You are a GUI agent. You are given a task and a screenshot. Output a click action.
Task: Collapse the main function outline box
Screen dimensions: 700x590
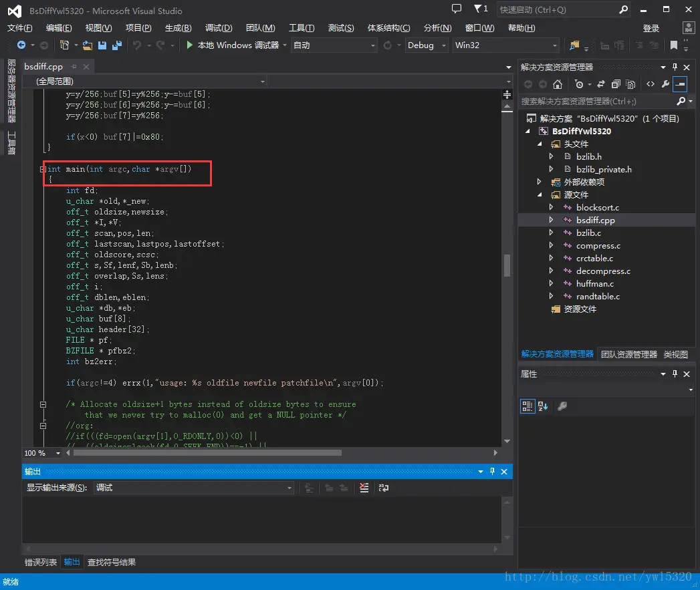tap(42, 169)
